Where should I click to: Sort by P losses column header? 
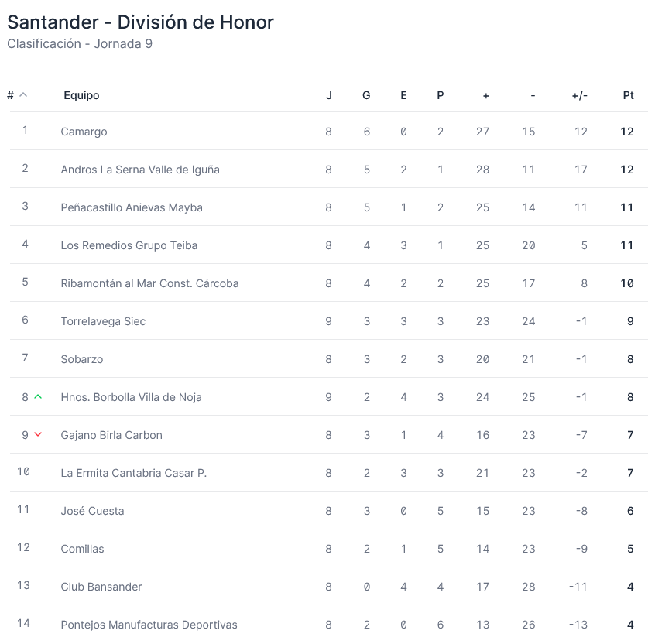(x=441, y=95)
